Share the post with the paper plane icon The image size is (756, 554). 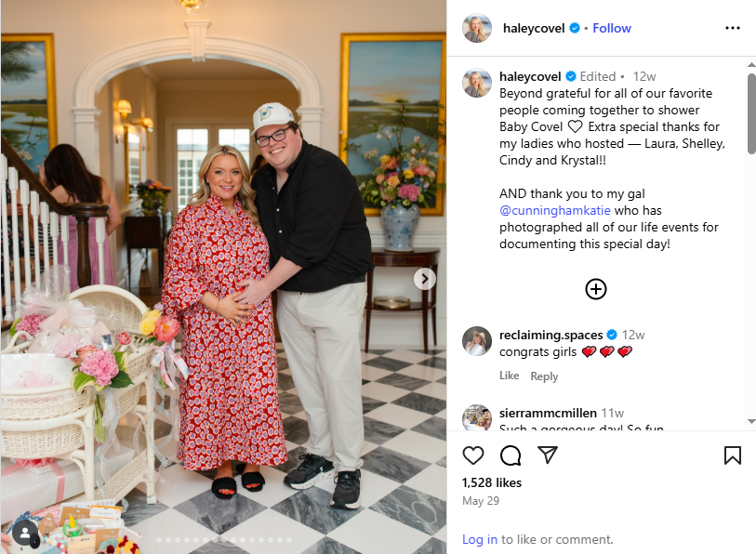pyautogui.click(x=548, y=455)
